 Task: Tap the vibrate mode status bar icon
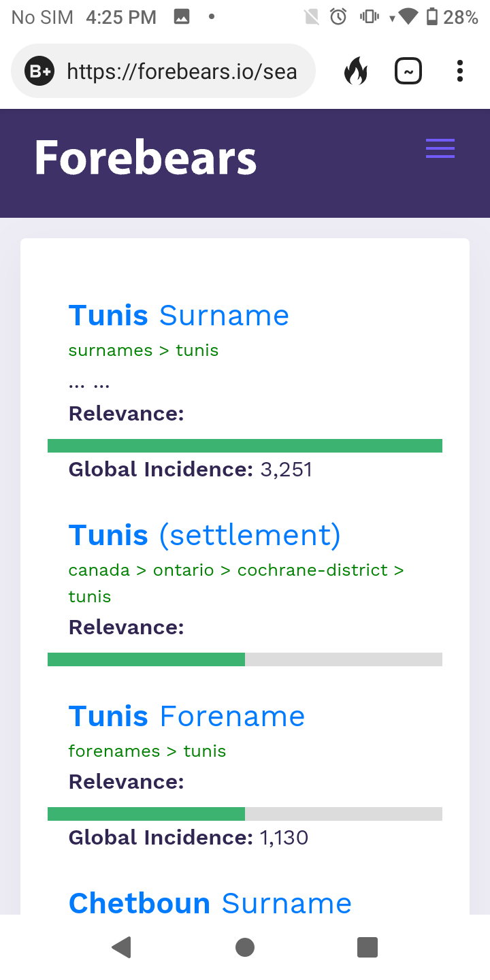pos(370,17)
